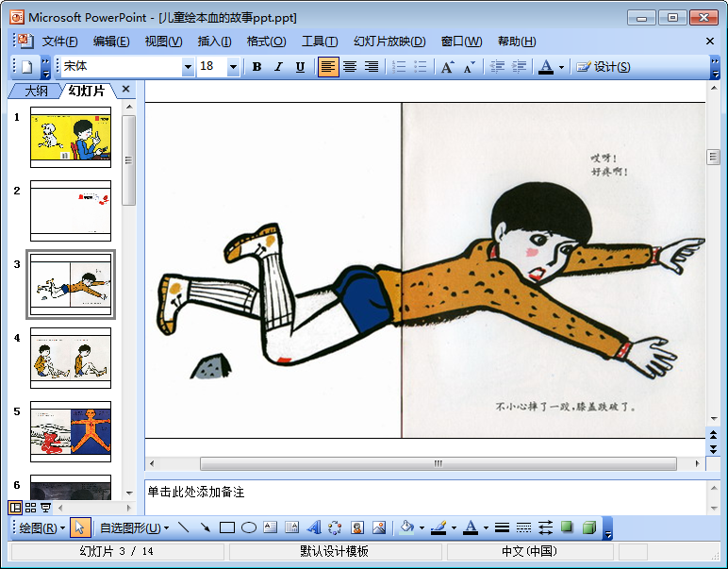Select right text alignment

tap(371, 67)
